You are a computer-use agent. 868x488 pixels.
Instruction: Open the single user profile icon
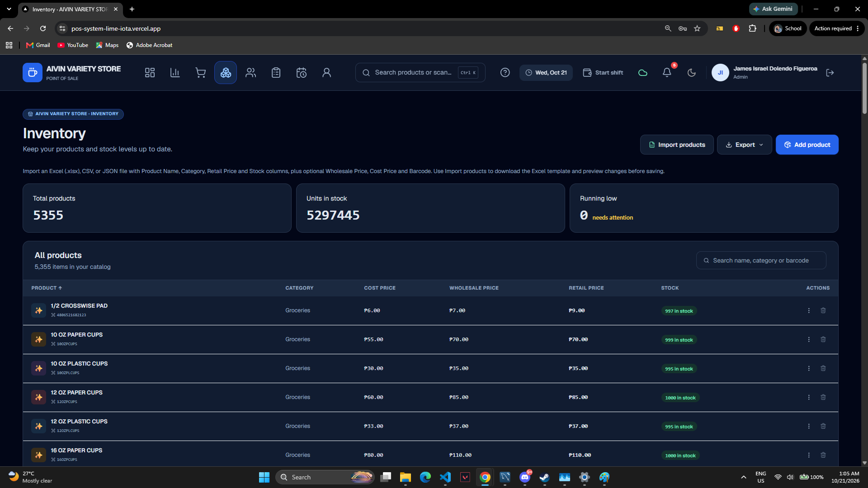327,73
